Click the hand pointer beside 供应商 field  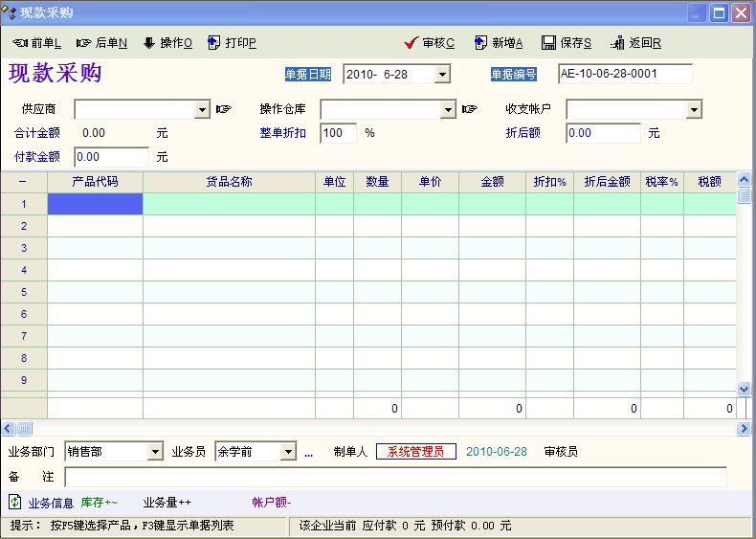pyautogui.click(x=224, y=109)
